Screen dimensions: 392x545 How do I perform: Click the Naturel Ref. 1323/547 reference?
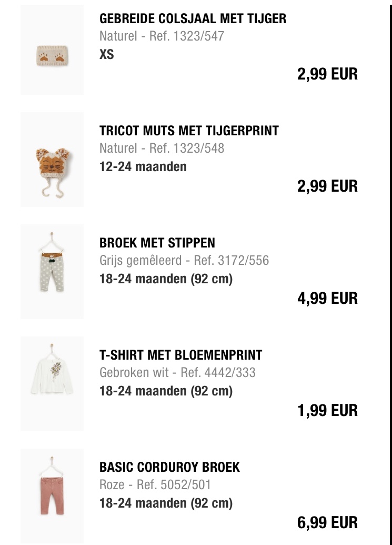pyautogui.click(x=162, y=36)
